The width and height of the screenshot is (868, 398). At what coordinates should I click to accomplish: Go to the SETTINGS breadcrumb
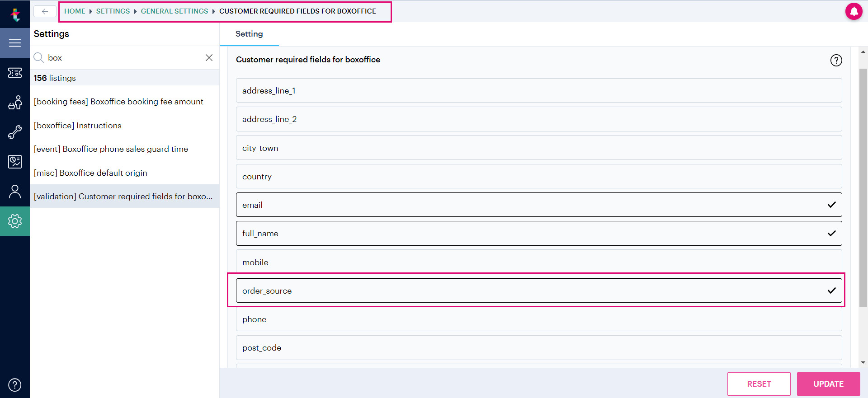(x=113, y=11)
